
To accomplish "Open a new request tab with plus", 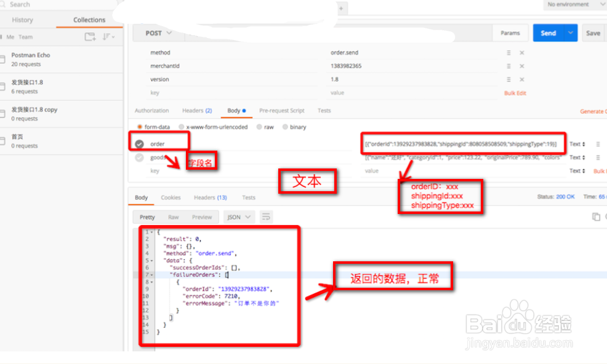I will 341,8.
